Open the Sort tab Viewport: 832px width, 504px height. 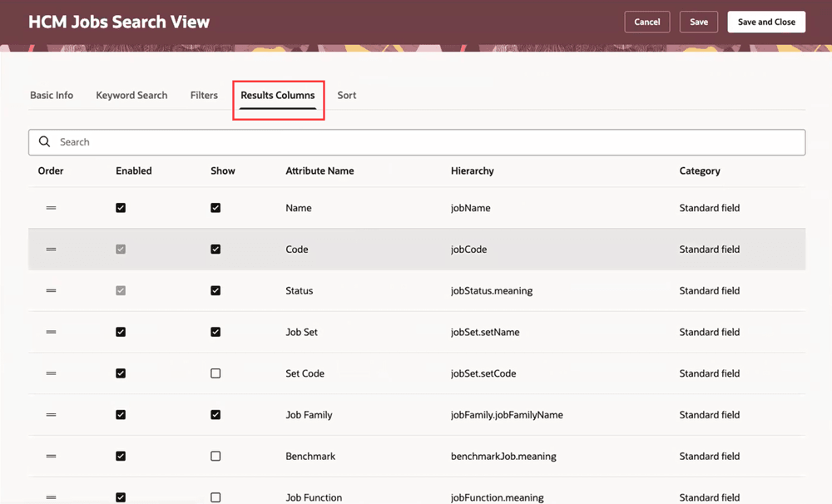[347, 96]
